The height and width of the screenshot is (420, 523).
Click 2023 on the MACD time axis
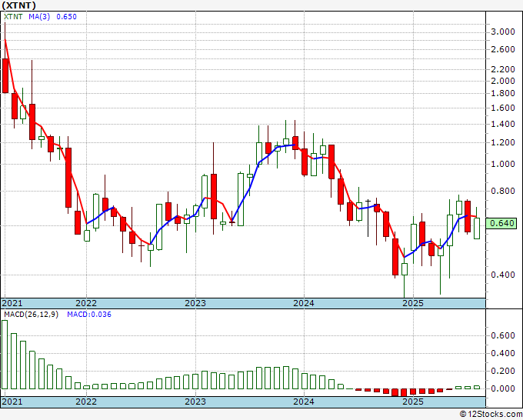point(195,402)
